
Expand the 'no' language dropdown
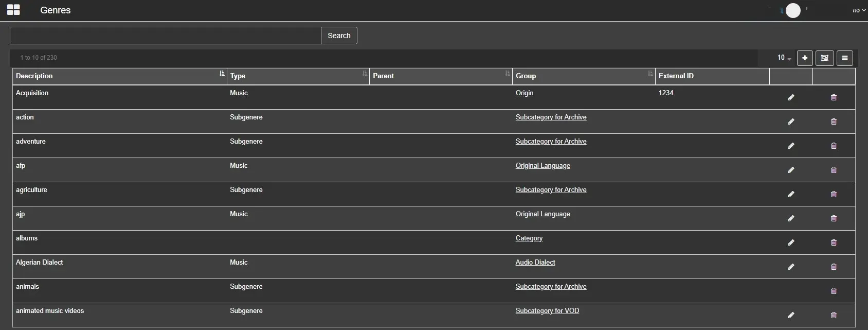[x=859, y=10]
